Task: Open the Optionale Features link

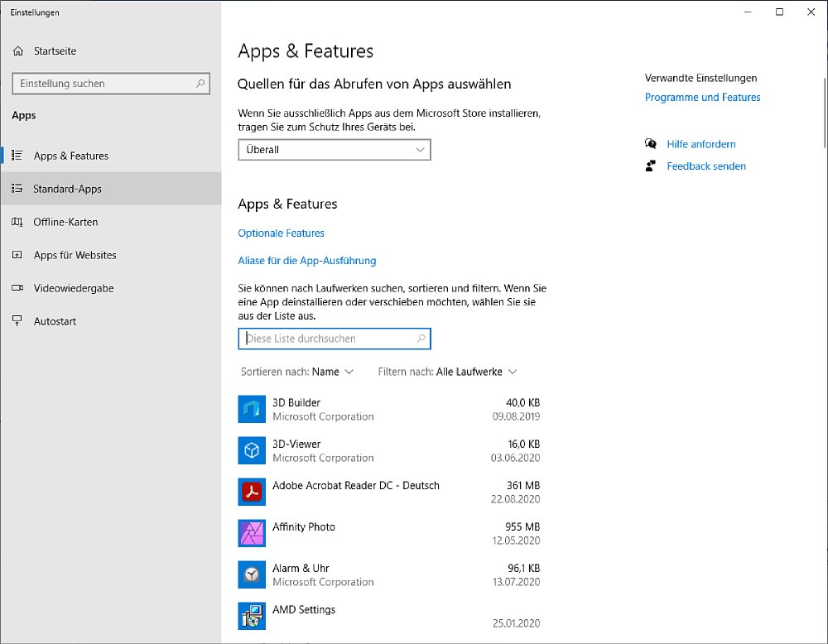Action: 281,233
